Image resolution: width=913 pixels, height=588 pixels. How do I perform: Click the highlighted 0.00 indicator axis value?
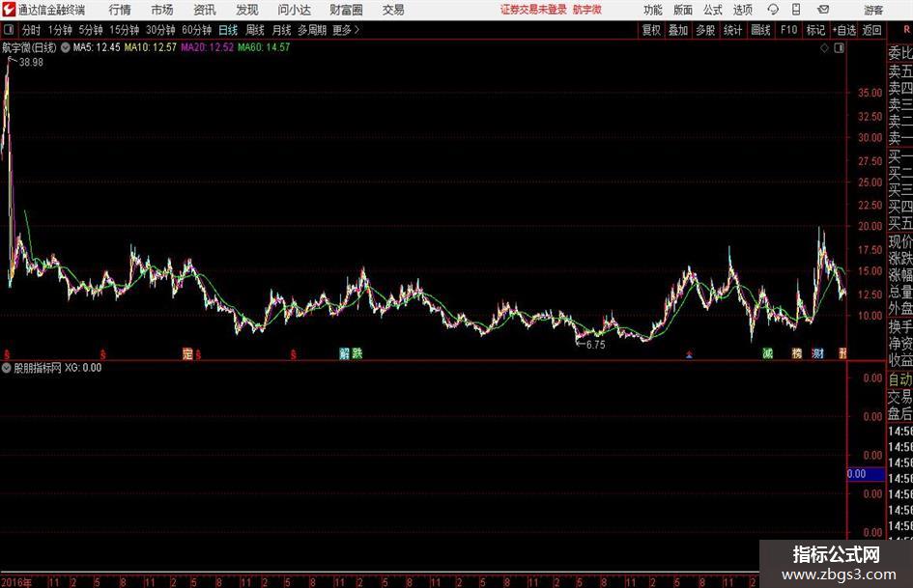[x=866, y=474]
